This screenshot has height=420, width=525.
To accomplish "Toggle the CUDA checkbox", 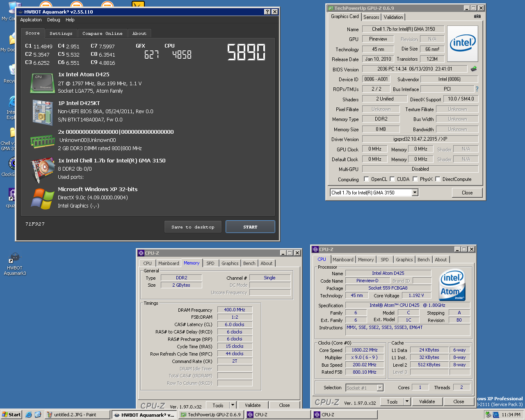I will coord(393,179).
